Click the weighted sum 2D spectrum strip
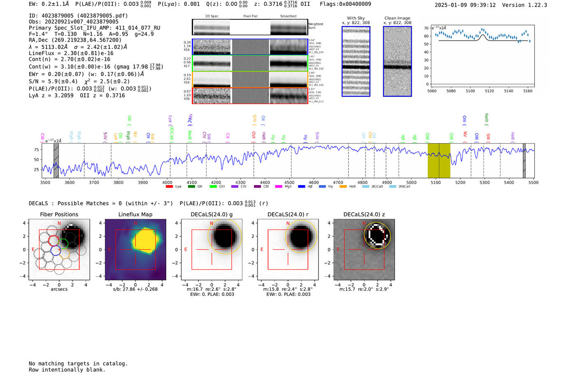Screen dimensions: 576x392 (250, 27)
